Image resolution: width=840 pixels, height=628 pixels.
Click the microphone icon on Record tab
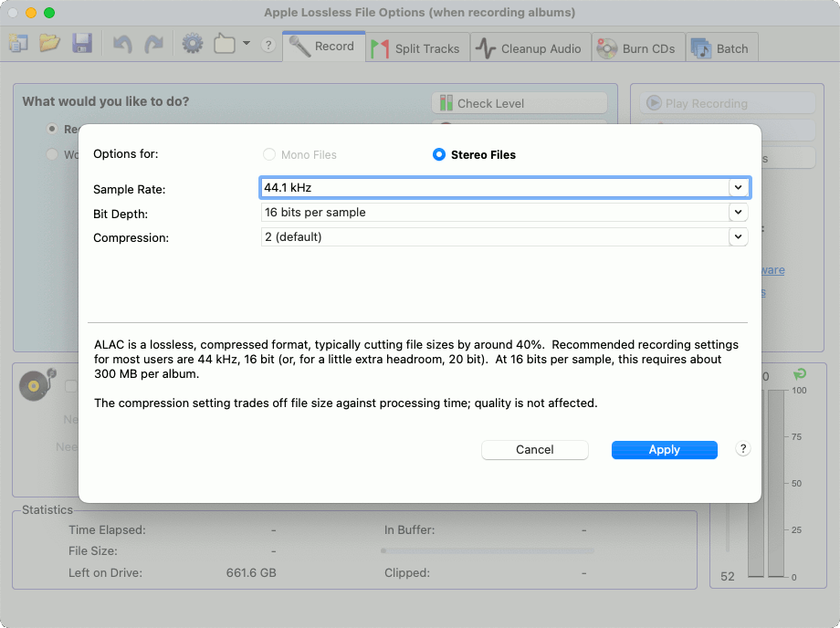click(x=299, y=46)
